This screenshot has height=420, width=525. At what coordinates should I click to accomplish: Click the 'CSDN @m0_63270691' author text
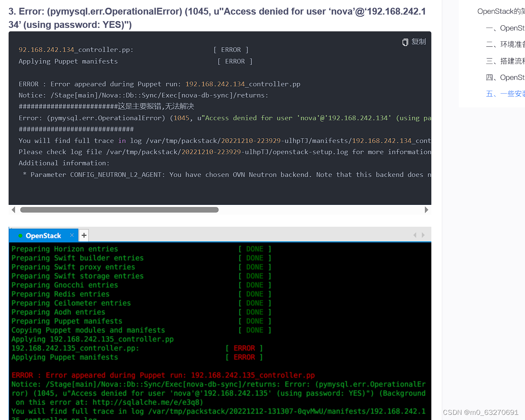480,412
